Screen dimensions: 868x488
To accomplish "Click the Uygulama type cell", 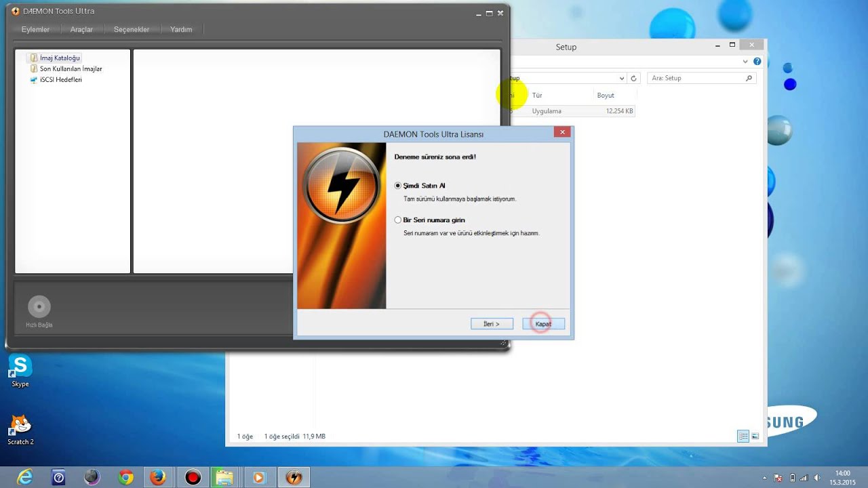I will (547, 111).
